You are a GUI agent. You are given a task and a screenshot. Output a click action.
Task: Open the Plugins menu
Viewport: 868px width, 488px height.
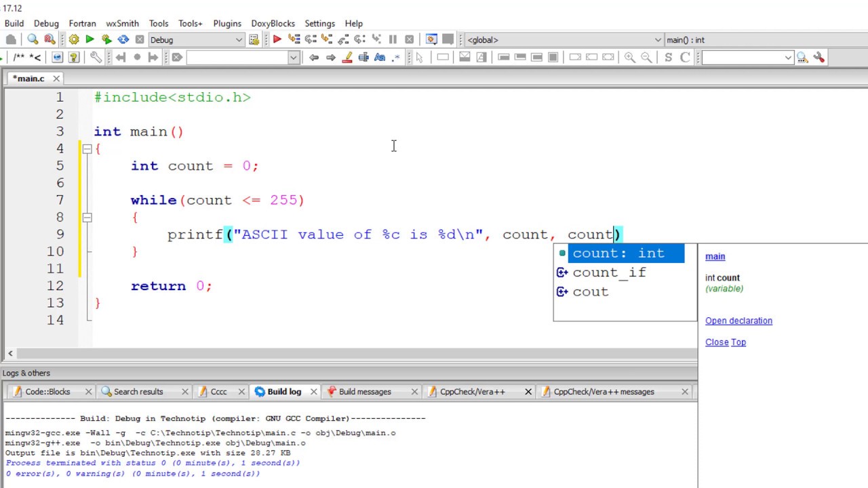coord(227,23)
